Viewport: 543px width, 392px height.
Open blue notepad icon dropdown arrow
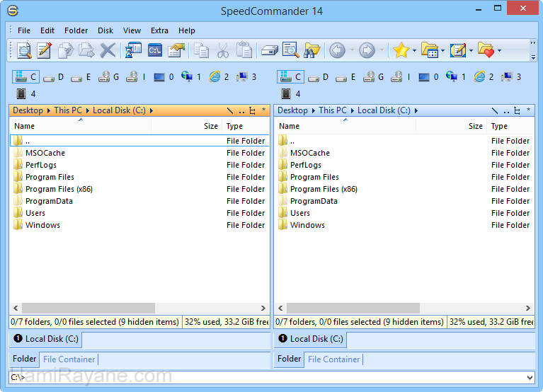471,50
